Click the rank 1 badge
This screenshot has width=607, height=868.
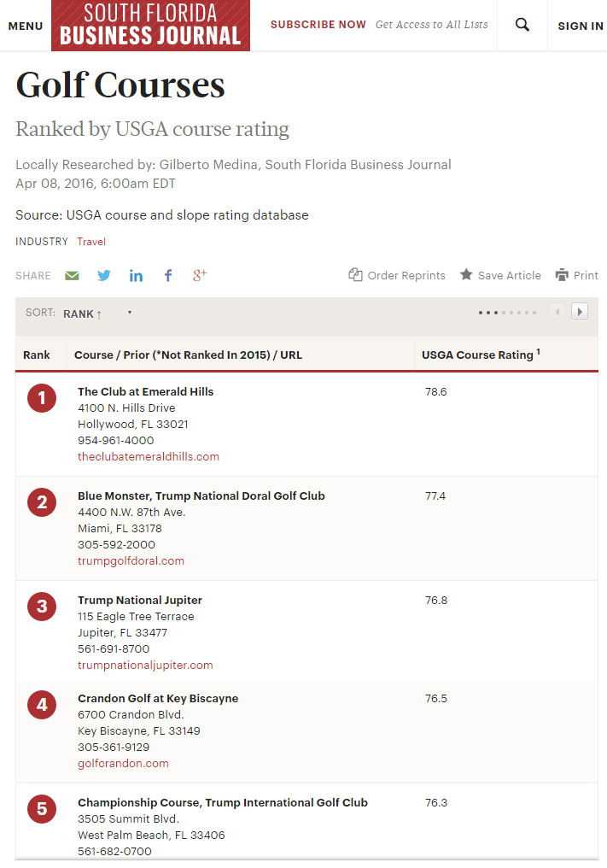point(42,398)
